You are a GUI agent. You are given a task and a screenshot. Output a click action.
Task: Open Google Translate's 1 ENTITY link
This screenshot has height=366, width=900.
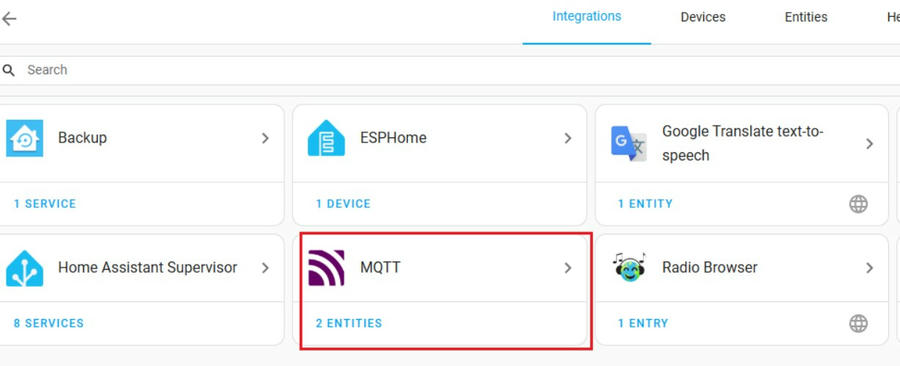pos(645,204)
